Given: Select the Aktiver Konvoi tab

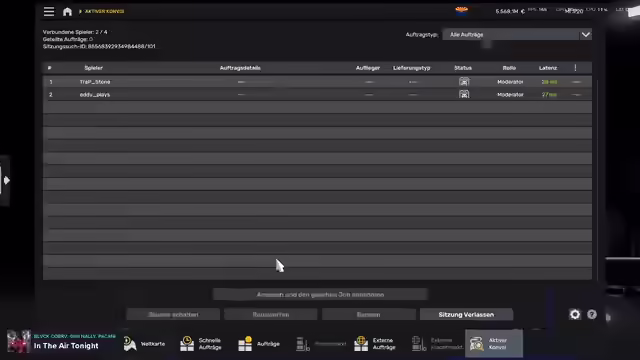Looking at the screenshot, I should [494, 344].
